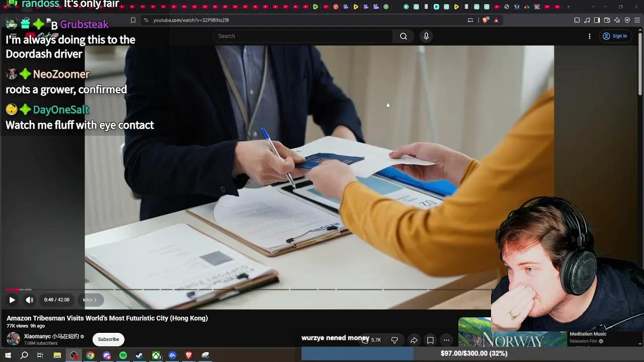Open Spotify from taskbar
Image resolution: width=644 pixels, height=362 pixels.
point(123,355)
